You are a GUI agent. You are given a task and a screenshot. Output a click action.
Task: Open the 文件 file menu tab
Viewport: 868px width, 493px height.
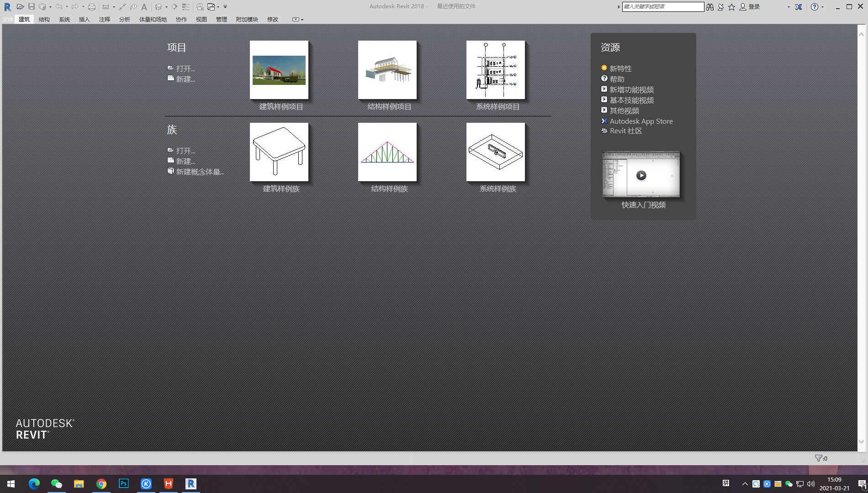tap(7, 20)
